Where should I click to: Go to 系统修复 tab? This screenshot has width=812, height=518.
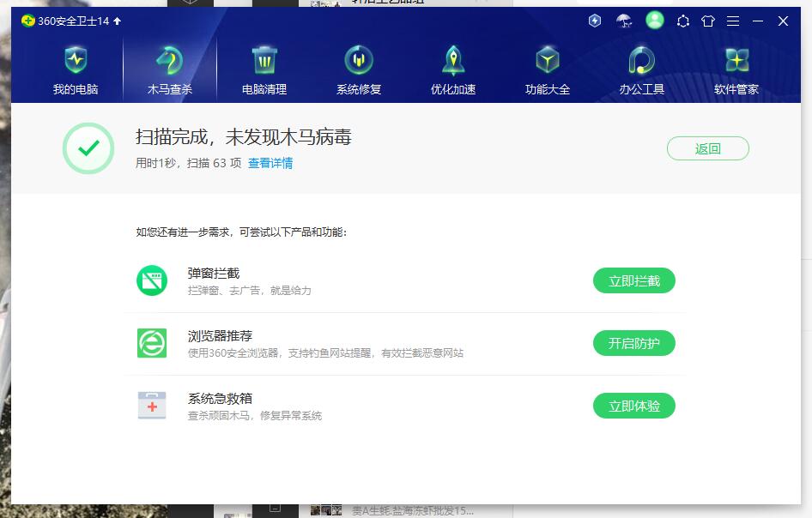pyautogui.click(x=359, y=70)
